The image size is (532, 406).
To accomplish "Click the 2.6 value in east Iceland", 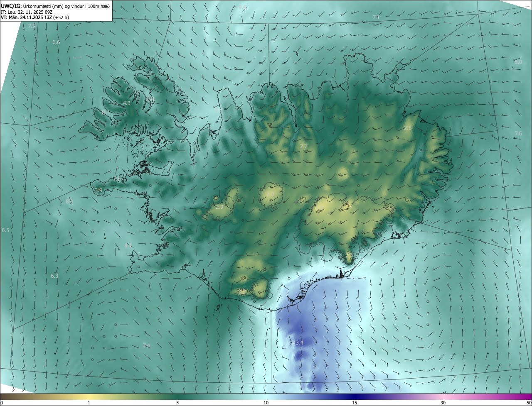I will [408, 128].
